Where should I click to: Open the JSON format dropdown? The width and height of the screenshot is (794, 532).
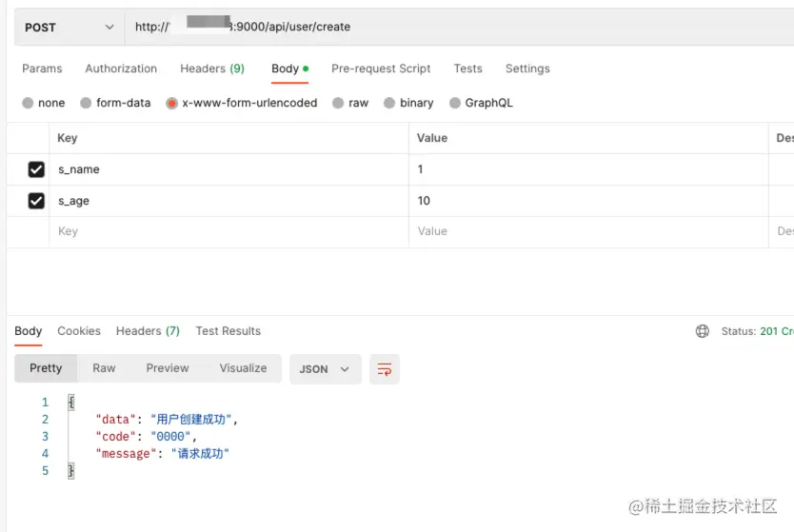tap(325, 369)
